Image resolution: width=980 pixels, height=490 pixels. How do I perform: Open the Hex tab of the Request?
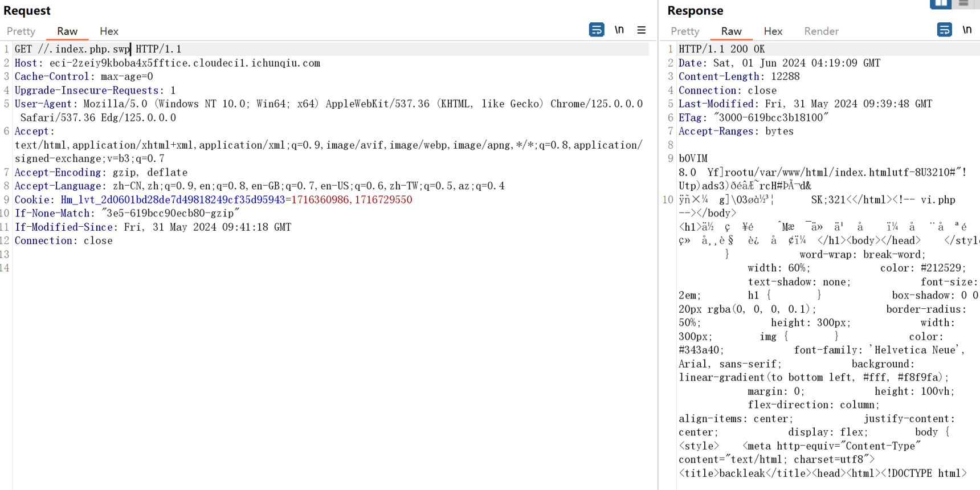[109, 31]
